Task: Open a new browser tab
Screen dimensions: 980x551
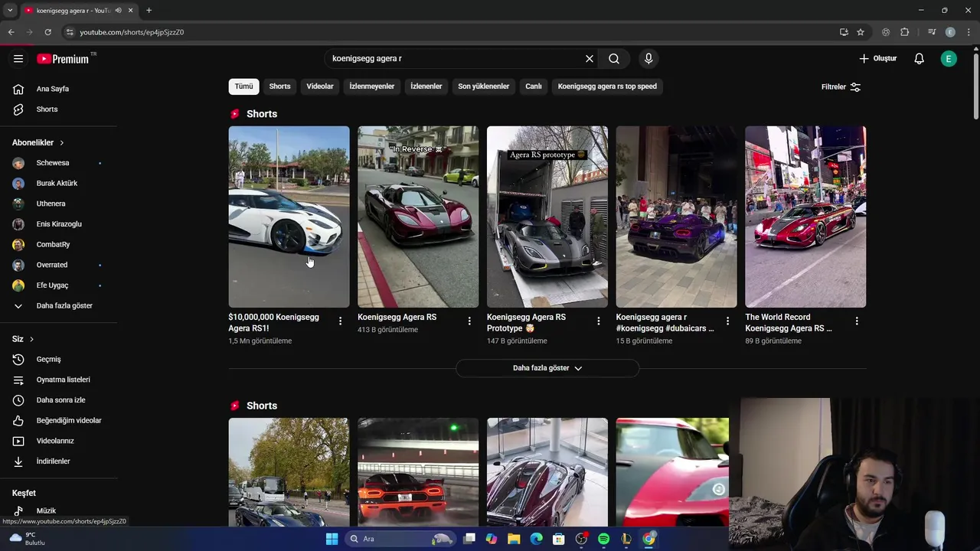Action: pyautogui.click(x=149, y=11)
